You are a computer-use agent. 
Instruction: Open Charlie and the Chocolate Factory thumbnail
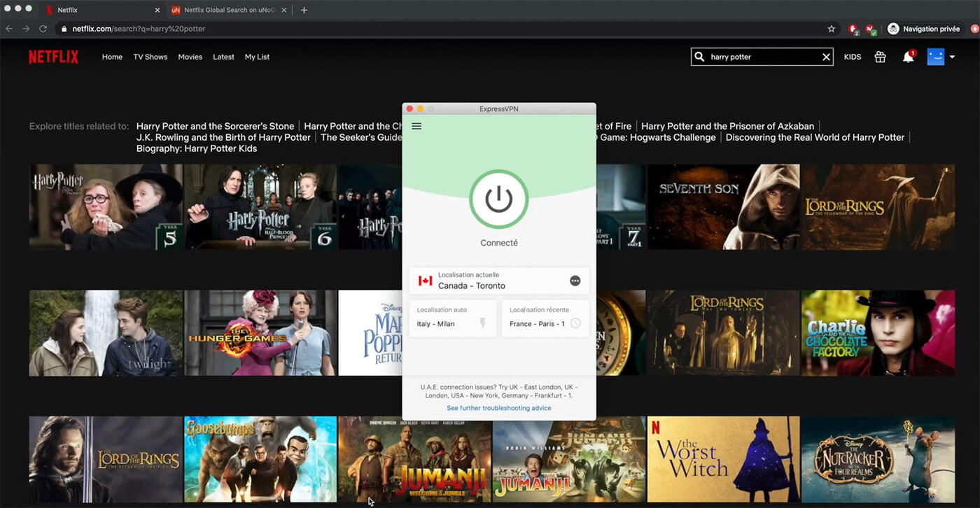[x=878, y=333]
